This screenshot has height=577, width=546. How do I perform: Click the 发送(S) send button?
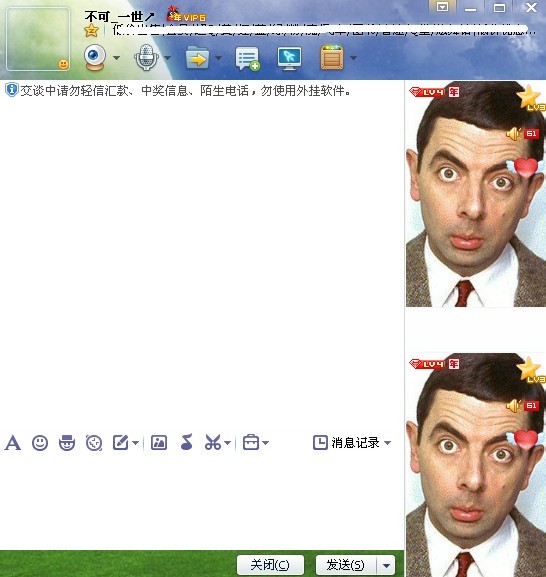click(346, 565)
